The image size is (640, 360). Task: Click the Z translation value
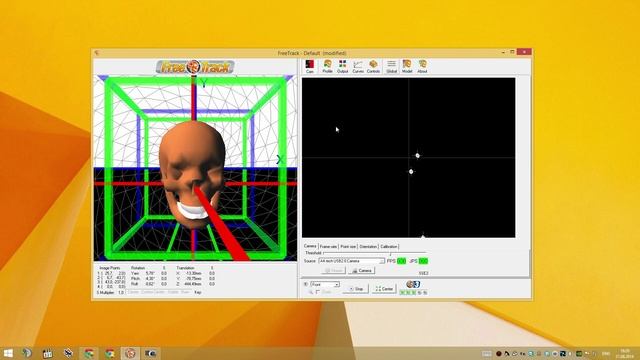point(193,284)
